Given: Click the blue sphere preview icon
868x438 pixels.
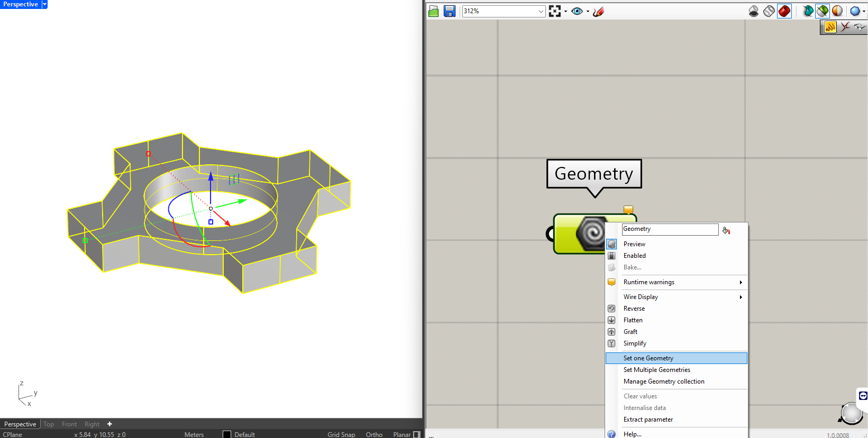Looking at the screenshot, I should pos(855,11).
